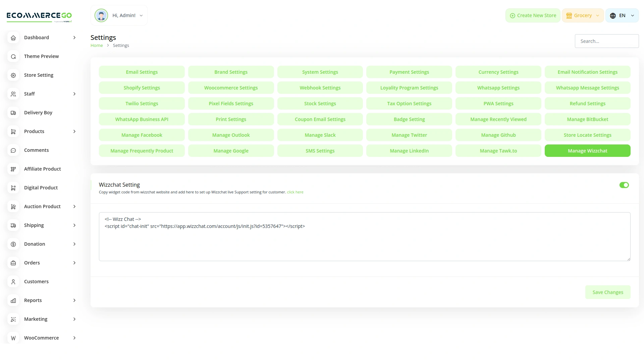Open Comments using the chat bubble icon

[x=13, y=150]
